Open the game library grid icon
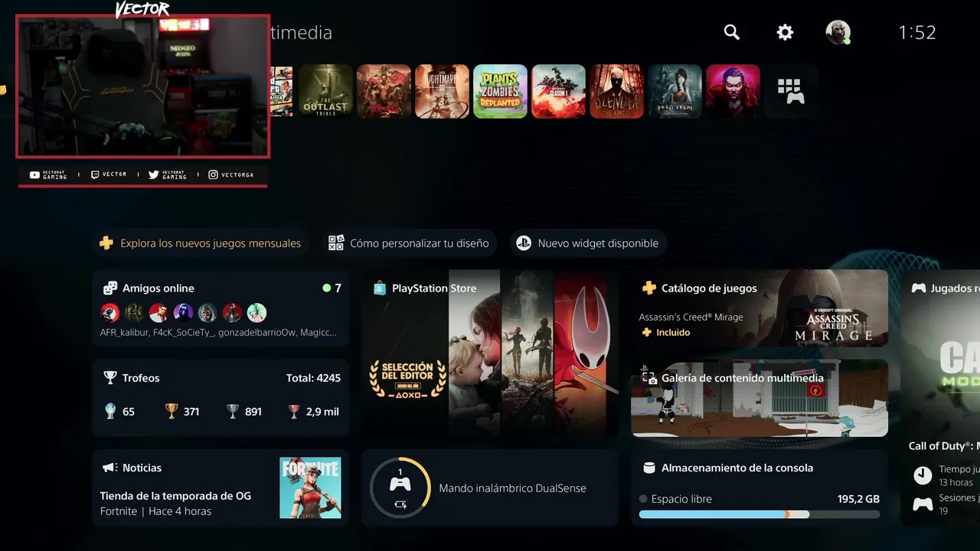 click(x=791, y=91)
